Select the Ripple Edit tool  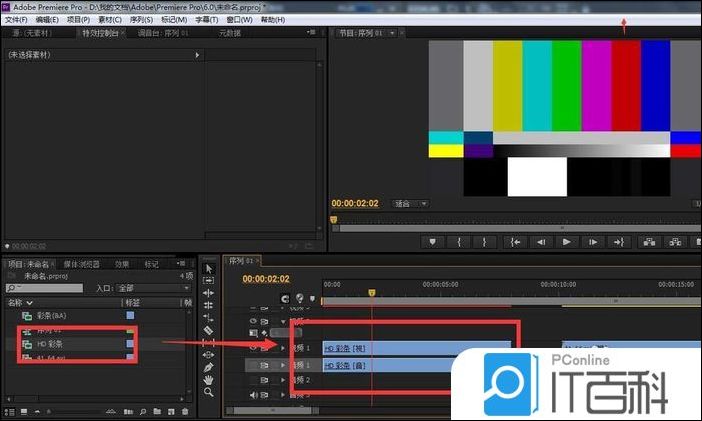[x=208, y=293]
